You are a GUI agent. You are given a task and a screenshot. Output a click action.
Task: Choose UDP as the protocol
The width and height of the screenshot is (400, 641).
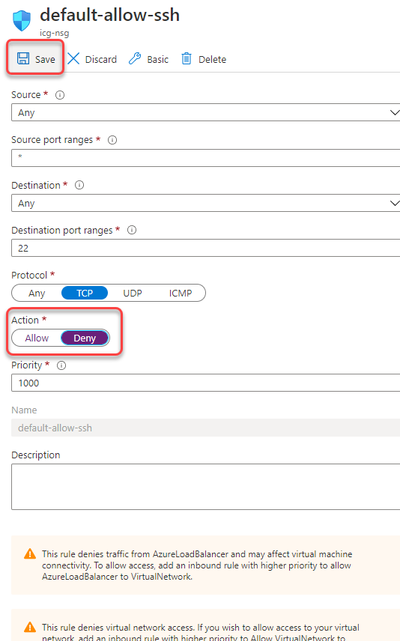[133, 293]
